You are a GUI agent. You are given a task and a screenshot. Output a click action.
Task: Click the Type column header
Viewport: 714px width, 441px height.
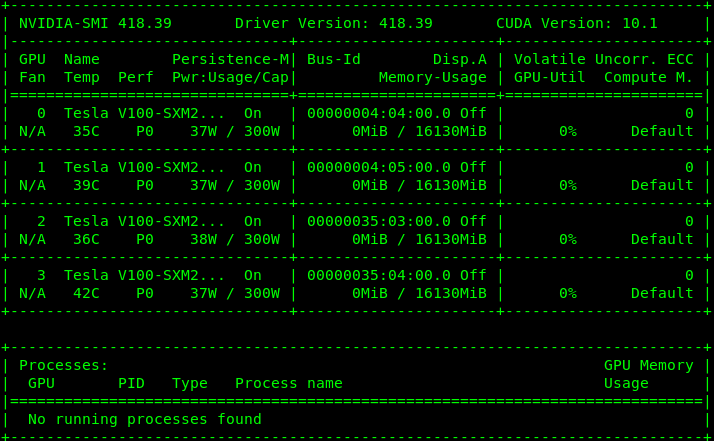pyautogui.click(x=189, y=384)
